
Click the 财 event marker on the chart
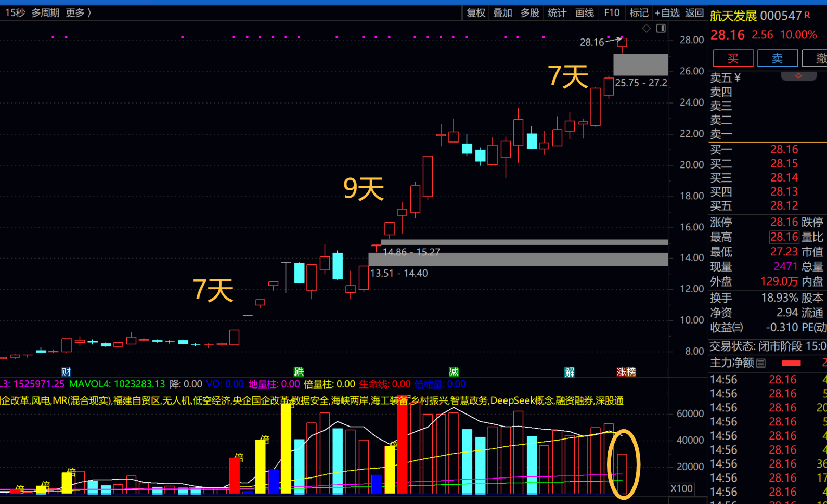(66, 371)
